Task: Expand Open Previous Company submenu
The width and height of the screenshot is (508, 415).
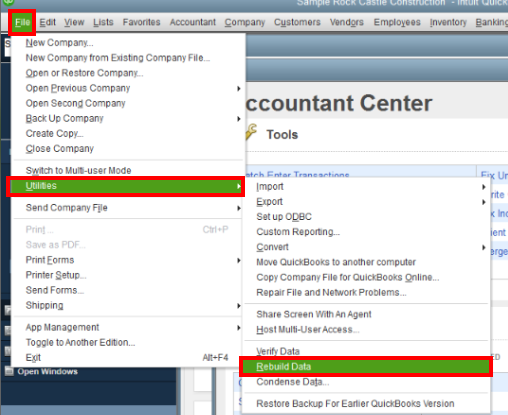Action: click(x=127, y=88)
